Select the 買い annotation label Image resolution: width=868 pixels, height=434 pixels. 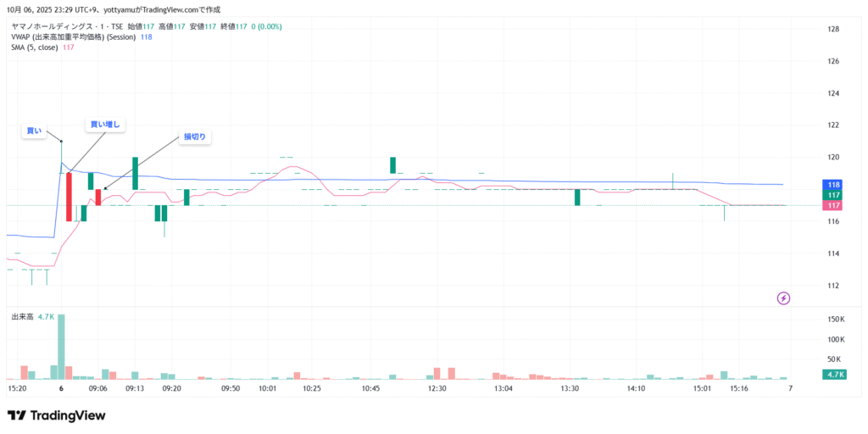[x=34, y=131]
